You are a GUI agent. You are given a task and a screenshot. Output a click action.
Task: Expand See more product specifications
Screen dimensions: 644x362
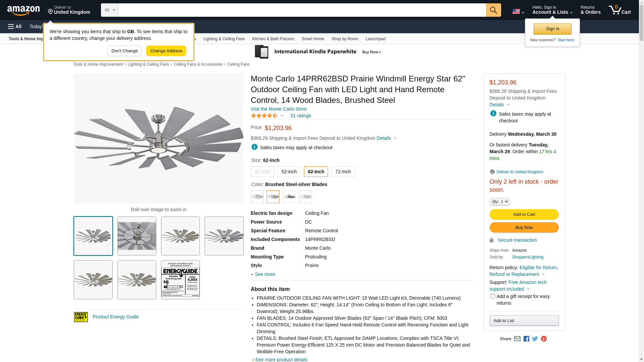pos(265,274)
